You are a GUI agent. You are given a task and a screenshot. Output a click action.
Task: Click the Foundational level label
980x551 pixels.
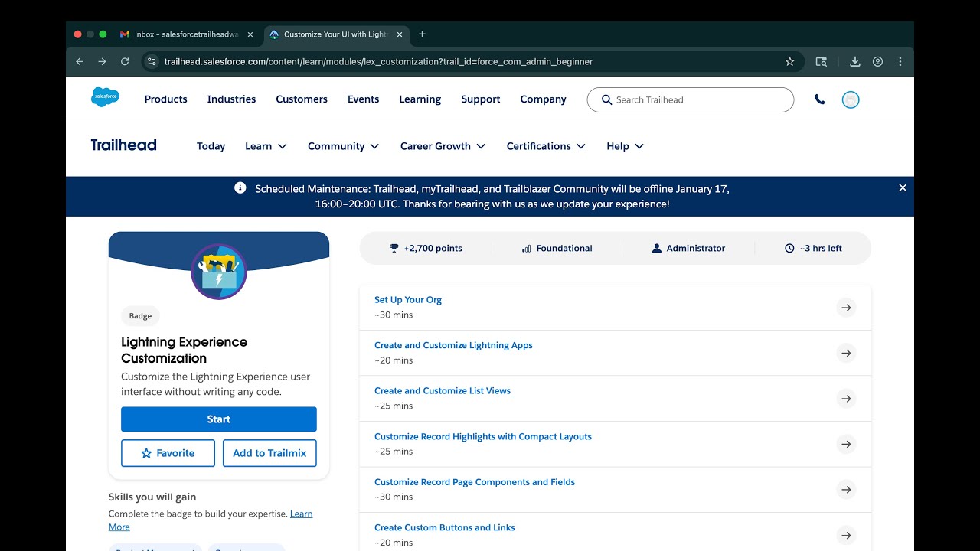557,248
